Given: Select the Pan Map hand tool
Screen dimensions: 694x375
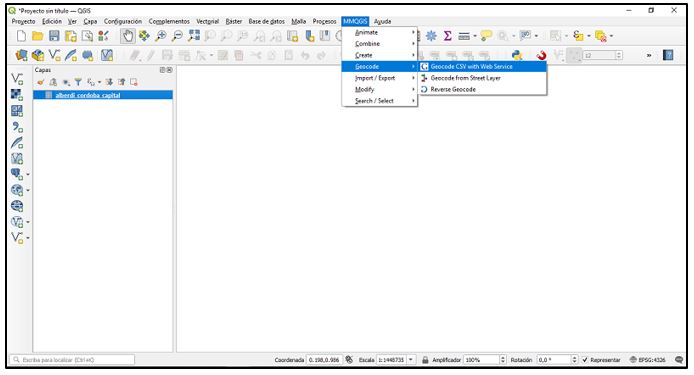Looking at the screenshot, I should pyautogui.click(x=128, y=36).
